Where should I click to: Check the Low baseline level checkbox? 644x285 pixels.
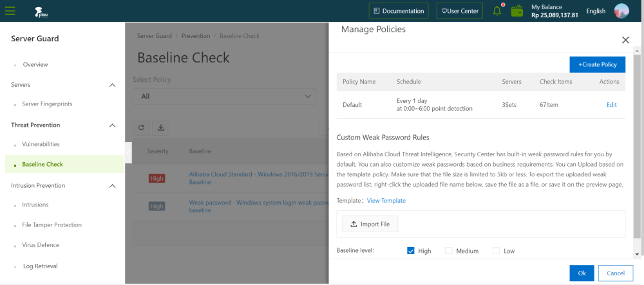496,250
